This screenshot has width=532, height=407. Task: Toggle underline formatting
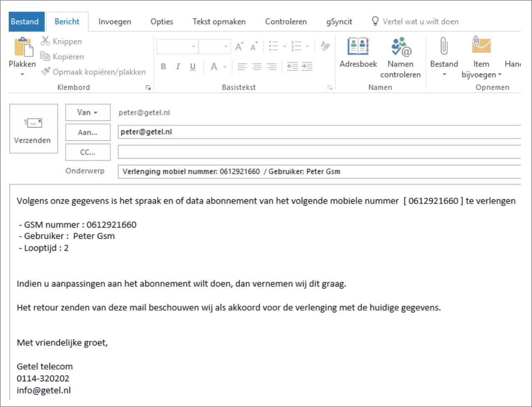point(192,67)
